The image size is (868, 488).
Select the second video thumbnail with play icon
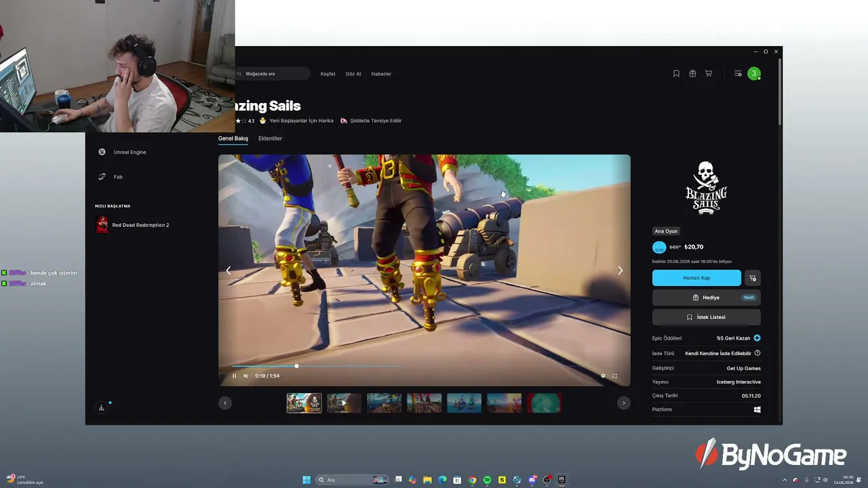344,403
